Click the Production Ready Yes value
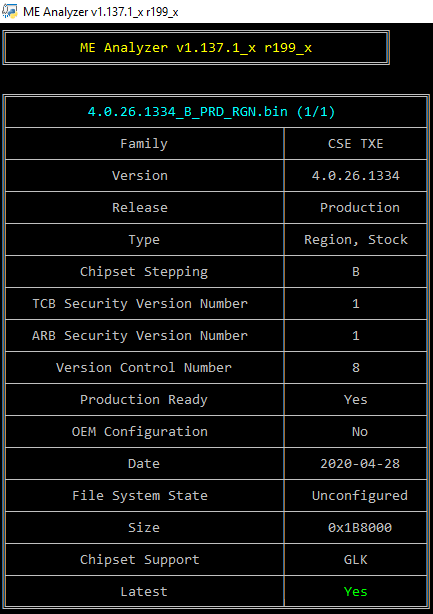The width and height of the screenshot is (433, 614). click(x=355, y=400)
